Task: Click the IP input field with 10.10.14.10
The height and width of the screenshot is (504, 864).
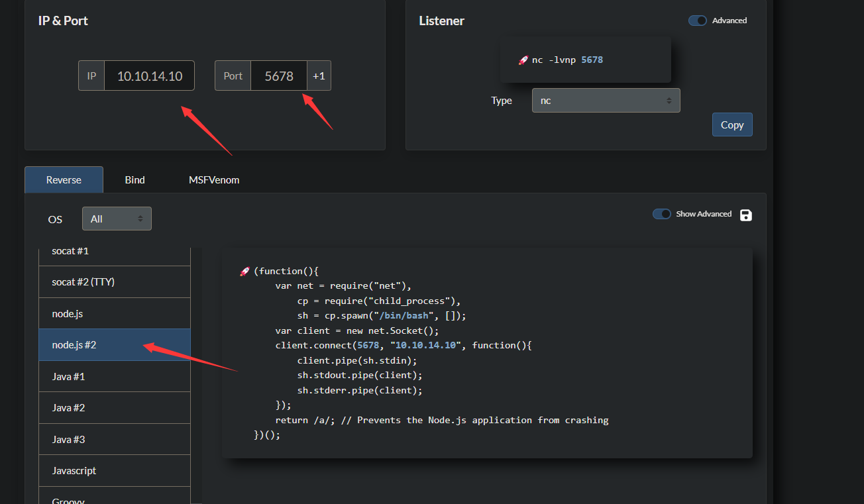Action: [x=150, y=76]
